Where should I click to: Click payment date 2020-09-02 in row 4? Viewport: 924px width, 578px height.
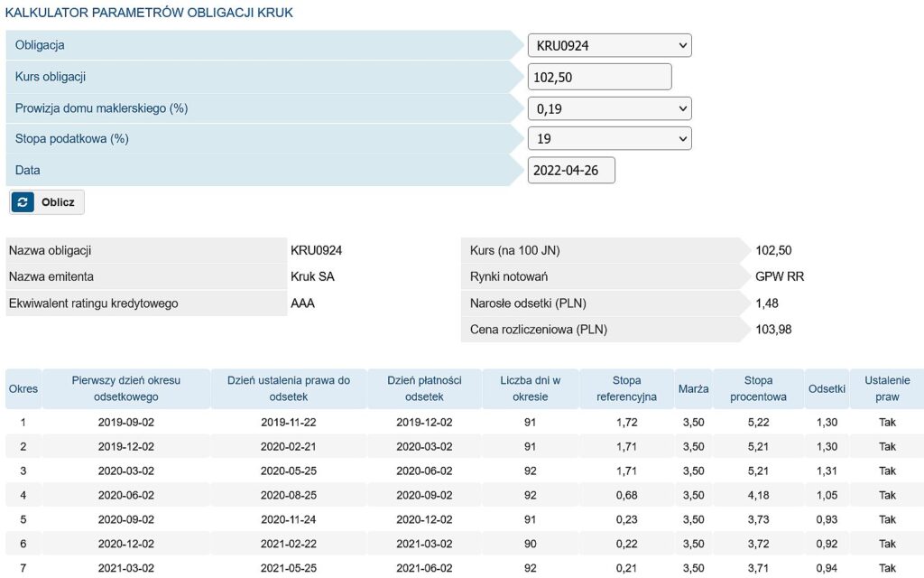[424, 495]
